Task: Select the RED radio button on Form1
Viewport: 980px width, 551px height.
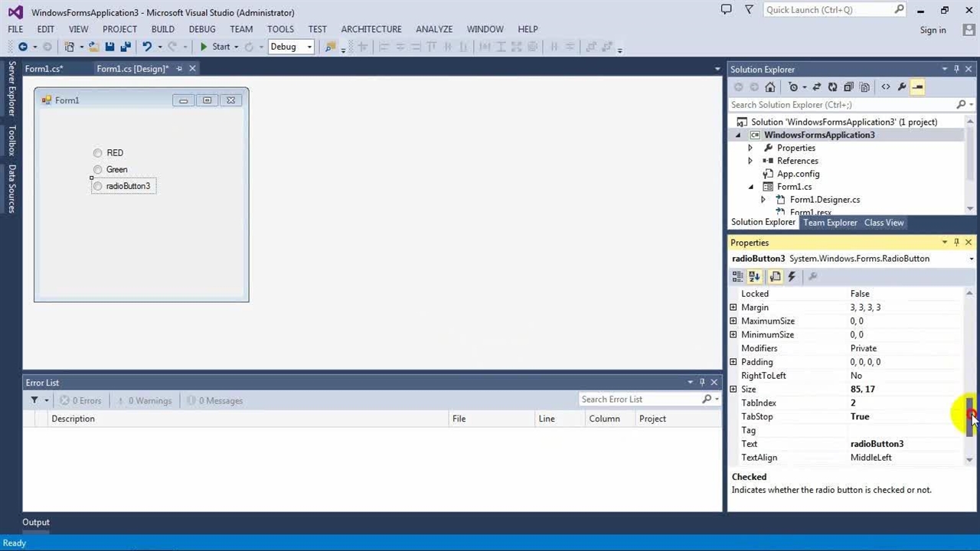Action: pos(98,153)
